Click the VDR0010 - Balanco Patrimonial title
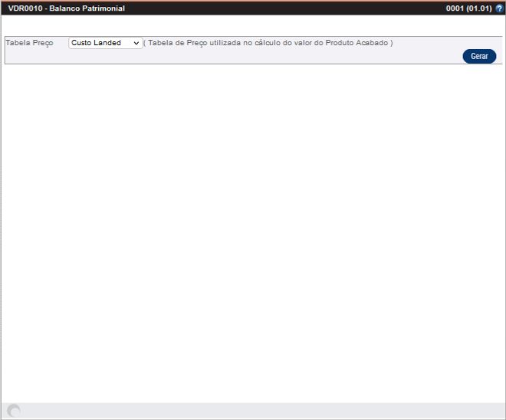This screenshot has width=506, height=420. point(66,8)
